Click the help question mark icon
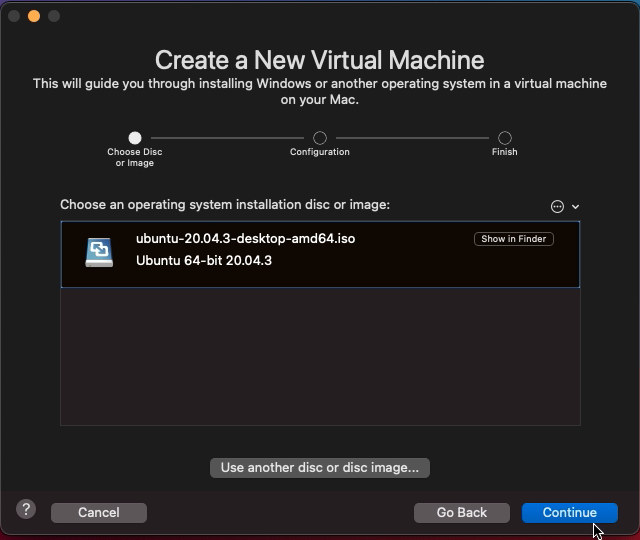The width and height of the screenshot is (640, 540). (26, 509)
